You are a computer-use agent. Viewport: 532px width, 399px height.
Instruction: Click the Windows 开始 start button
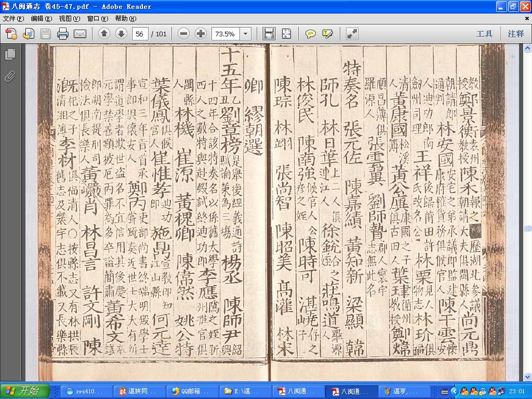point(24,391)
